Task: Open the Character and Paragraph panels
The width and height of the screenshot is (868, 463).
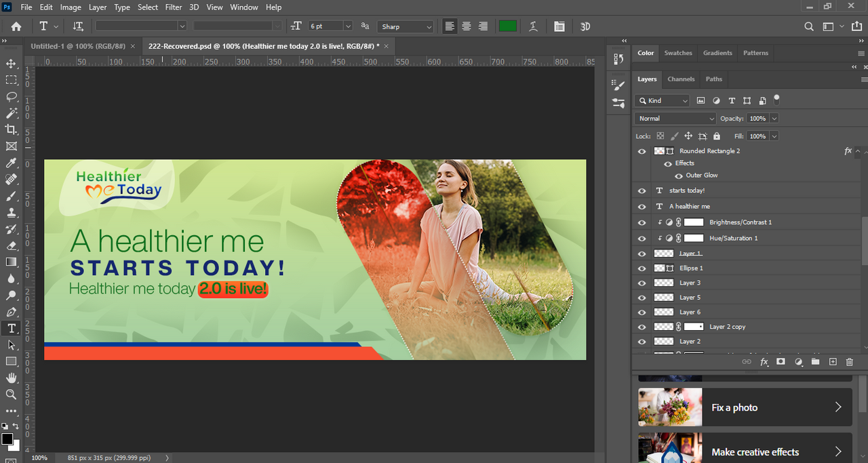Action: tap(559, 26)
